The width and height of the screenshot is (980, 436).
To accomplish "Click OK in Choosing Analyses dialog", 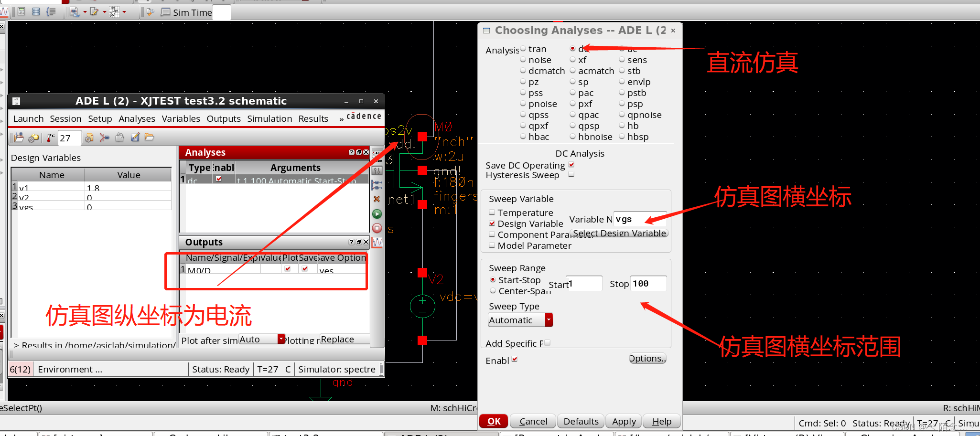I will click(494, 421).
